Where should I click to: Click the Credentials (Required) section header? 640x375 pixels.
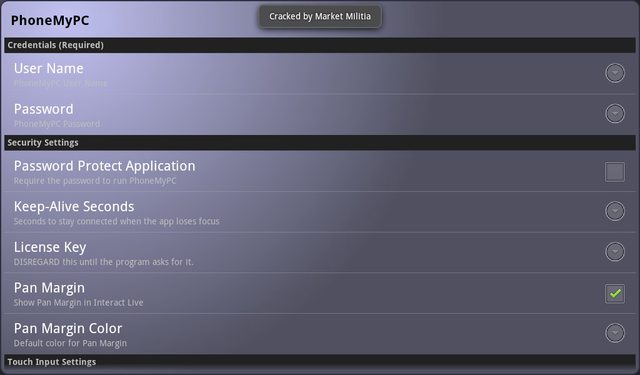tap(320, 45)
